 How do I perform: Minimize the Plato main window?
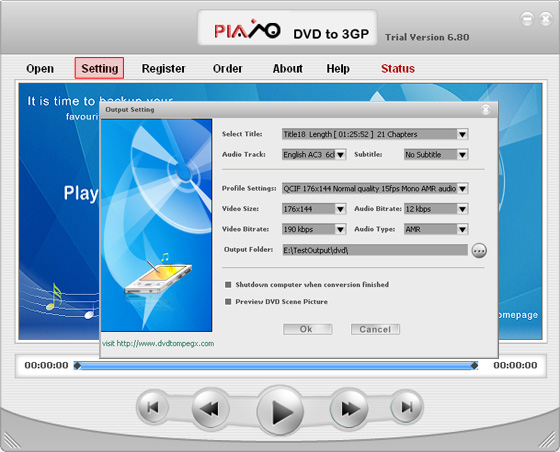coord(527,19)
